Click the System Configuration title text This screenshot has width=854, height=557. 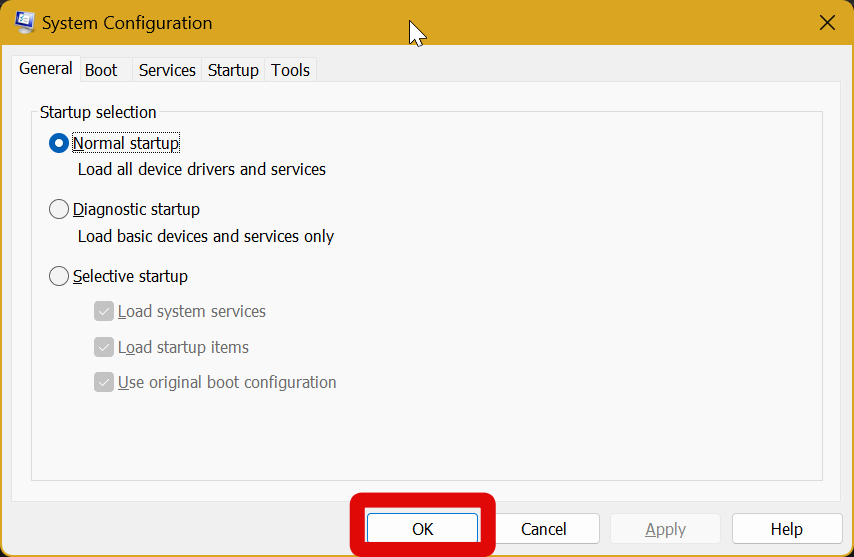(127, 23)
